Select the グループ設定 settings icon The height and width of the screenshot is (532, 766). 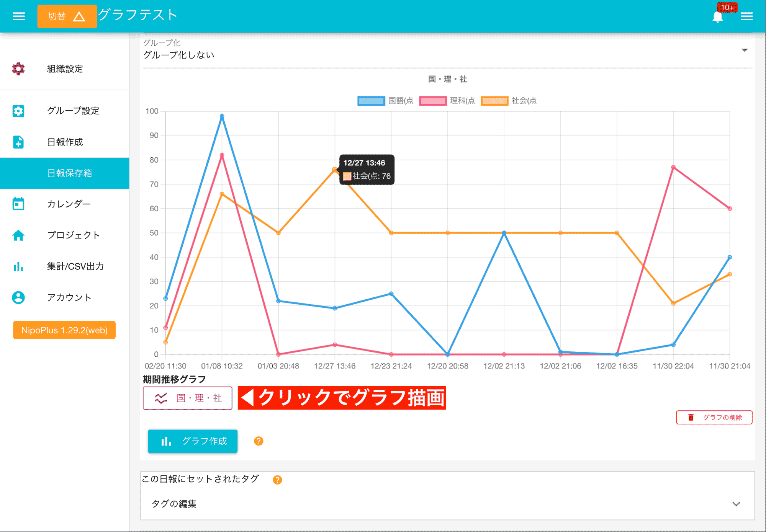tap(18, 111)
